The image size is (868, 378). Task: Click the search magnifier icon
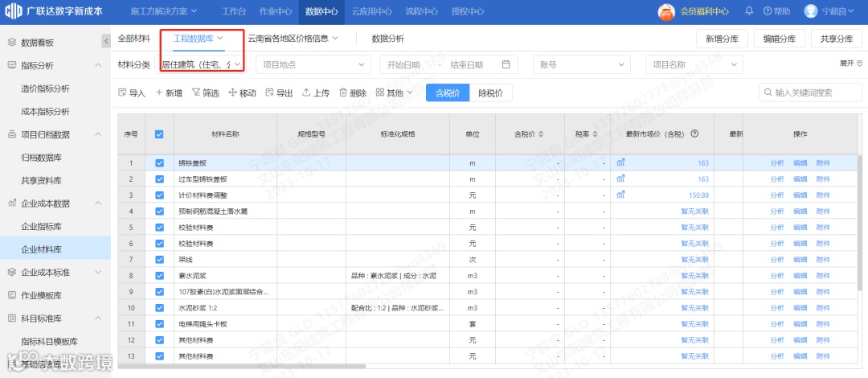tap(768, 93)
